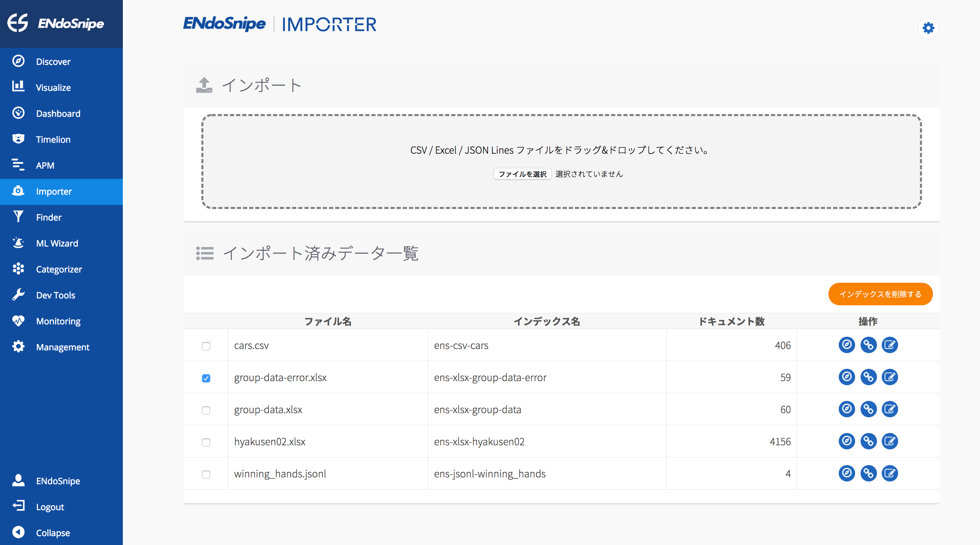Click the ファイルを選択 file chooser button
The image size is (980, 545).
click(x=522, y=174)
